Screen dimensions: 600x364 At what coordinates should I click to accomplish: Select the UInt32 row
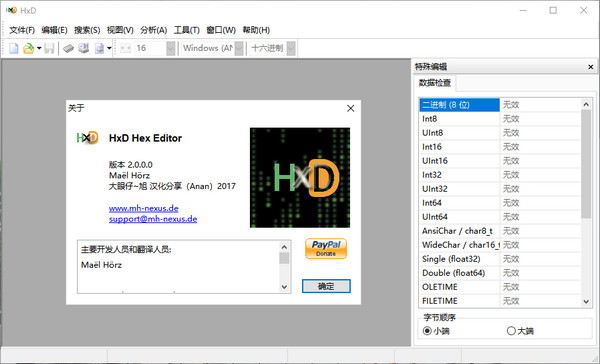(500, 189)
